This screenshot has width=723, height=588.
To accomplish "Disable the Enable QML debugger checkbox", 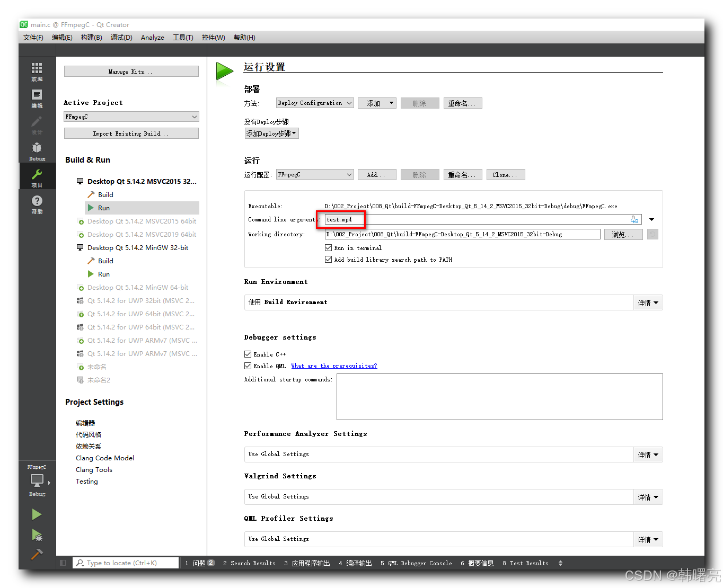I will pos(248,366).
